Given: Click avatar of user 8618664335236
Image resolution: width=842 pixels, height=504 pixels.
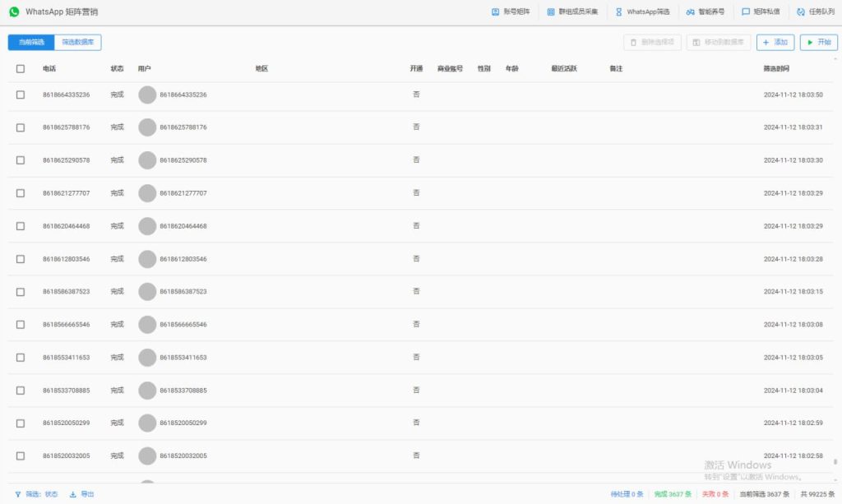Looking at the screenshot, I should tap(147, 95).
